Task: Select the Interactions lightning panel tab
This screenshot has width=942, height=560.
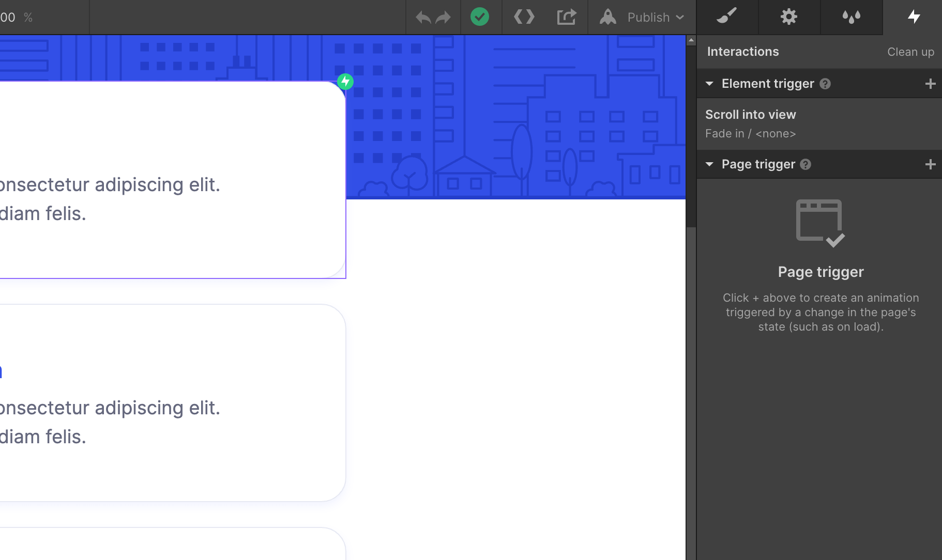Action: (x=914, y=17)
